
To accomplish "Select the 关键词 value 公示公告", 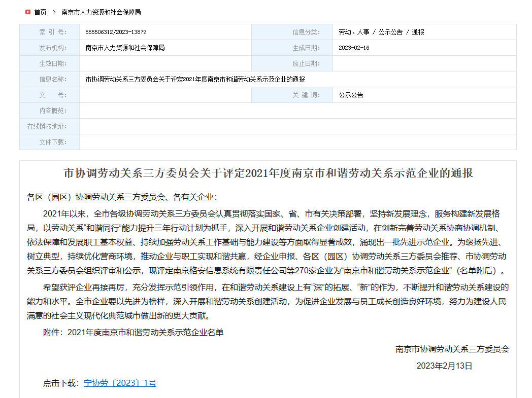I will coord(350,94).
